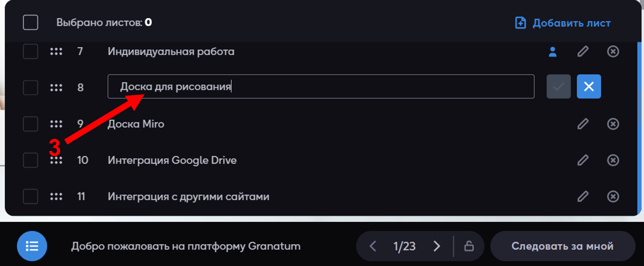Go to the next sheet arrow
The image size is (644, 266).
click(x=437, y=246)
